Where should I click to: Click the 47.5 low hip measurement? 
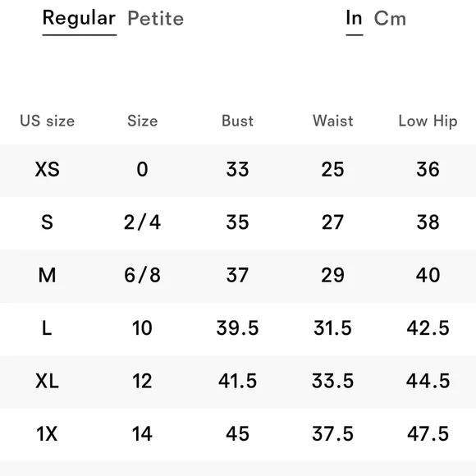[428, 433]
